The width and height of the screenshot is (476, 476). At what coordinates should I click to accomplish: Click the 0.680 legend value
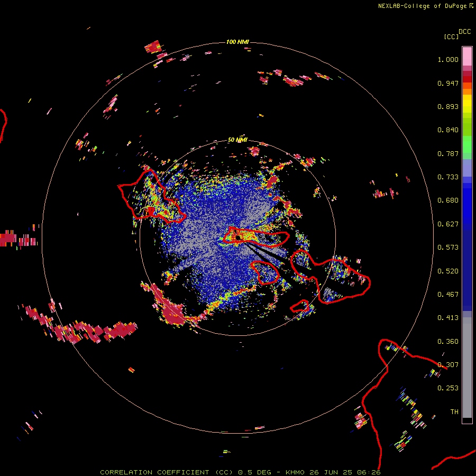pyautogui.click(x=448, y=200)
